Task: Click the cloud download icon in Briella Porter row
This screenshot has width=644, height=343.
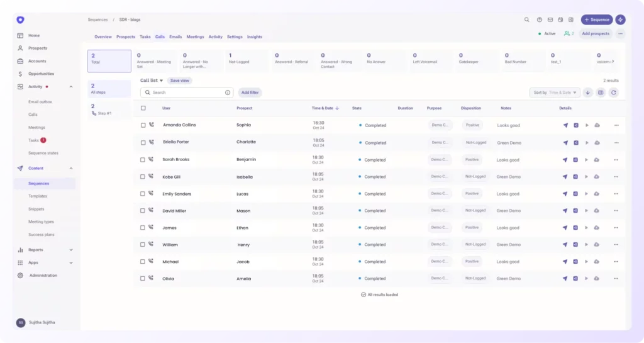Action: click(x=597, y=142)
